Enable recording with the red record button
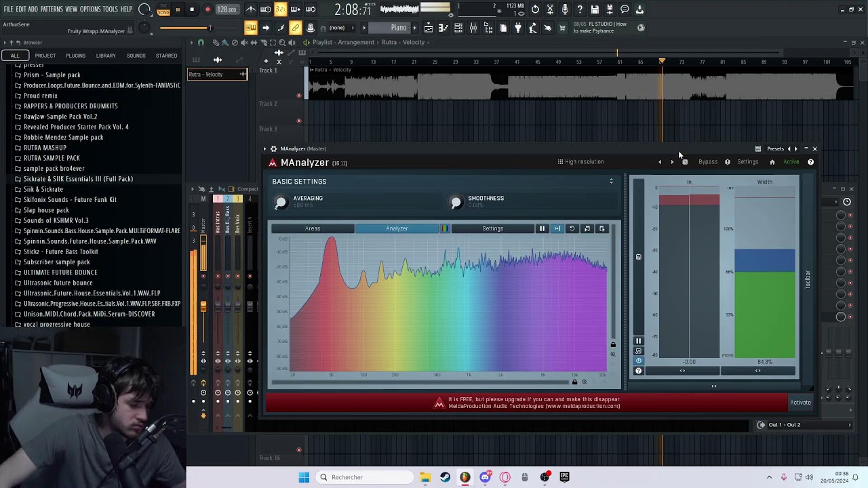The height and width of the screenshot is (488, 868). coord(208,9)
